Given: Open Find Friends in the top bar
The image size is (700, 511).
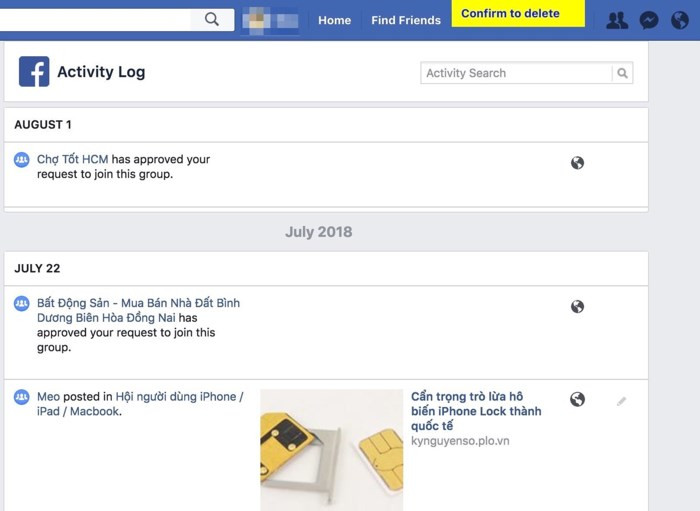Looking at the screenshot, I should tap(406, 21).
